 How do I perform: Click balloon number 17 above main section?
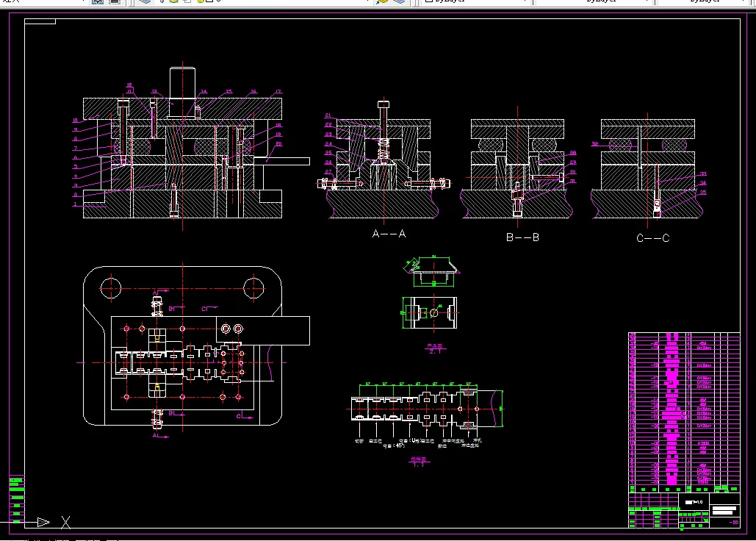click(278, 92)
